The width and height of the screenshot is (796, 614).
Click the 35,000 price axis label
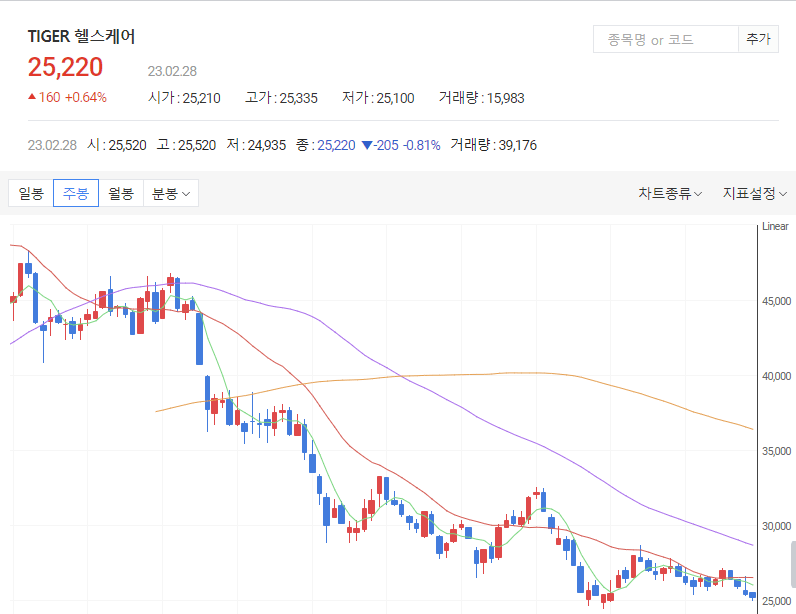pyautogui.click(x=776, y=451)
